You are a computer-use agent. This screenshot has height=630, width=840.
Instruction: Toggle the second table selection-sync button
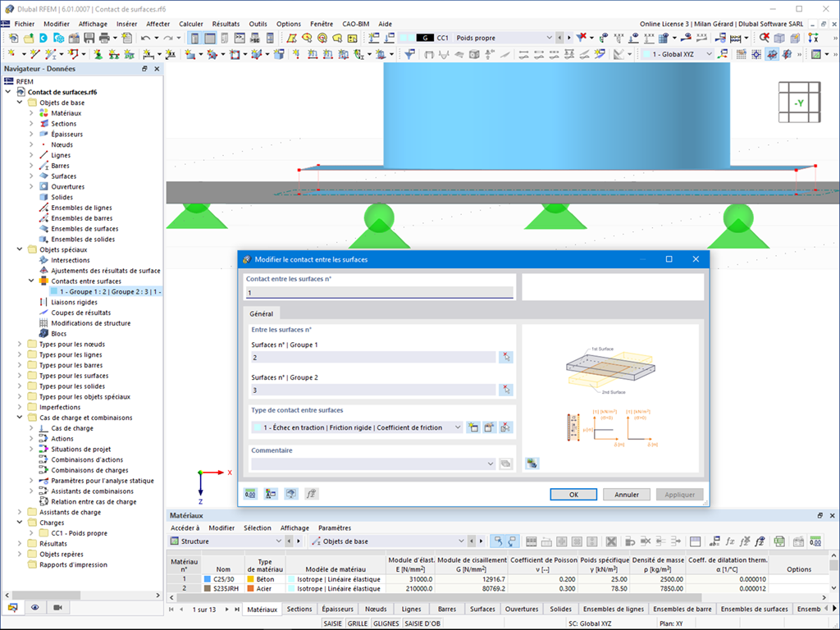click(x=512, y=541)
